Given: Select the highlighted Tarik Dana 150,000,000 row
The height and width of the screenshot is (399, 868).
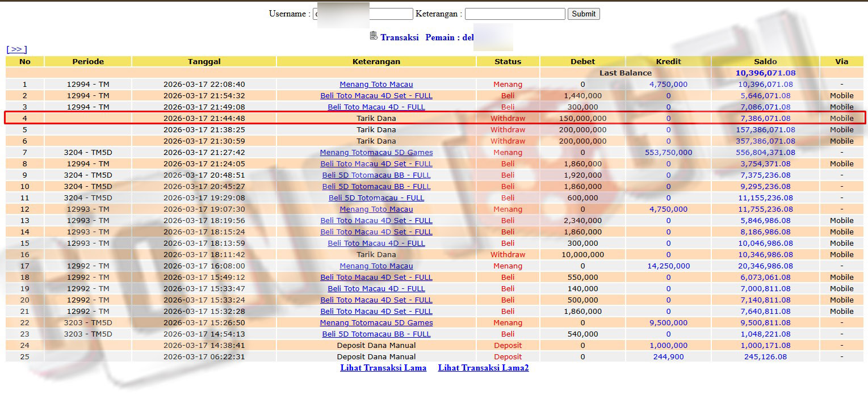Looking at the screenshot, I should click(x=435, y=118).
